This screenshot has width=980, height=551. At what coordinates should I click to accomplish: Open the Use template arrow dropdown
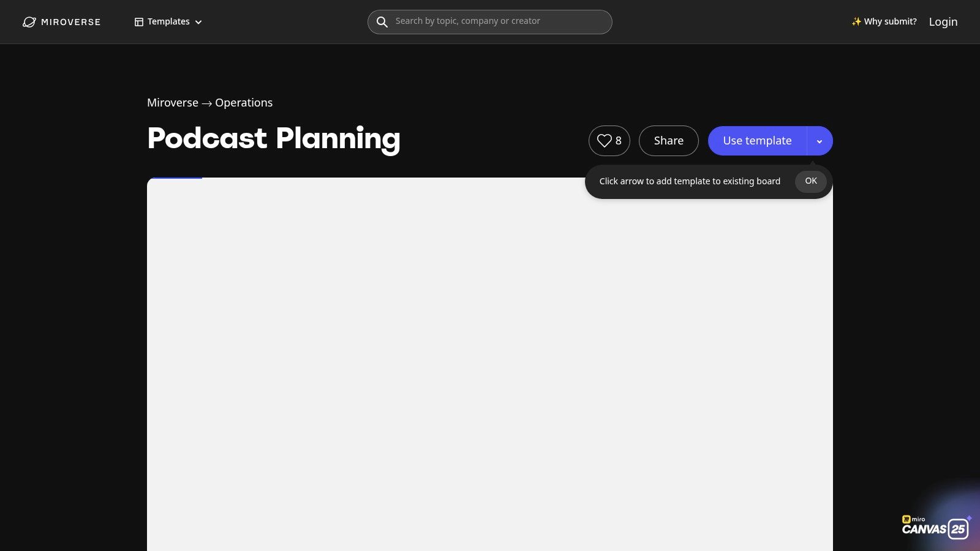click(820, 141)
